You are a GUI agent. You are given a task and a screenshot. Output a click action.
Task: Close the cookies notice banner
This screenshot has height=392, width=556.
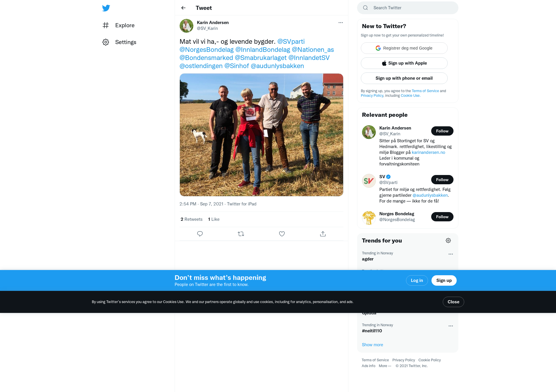pyautogui.click(x=453, y=302)
